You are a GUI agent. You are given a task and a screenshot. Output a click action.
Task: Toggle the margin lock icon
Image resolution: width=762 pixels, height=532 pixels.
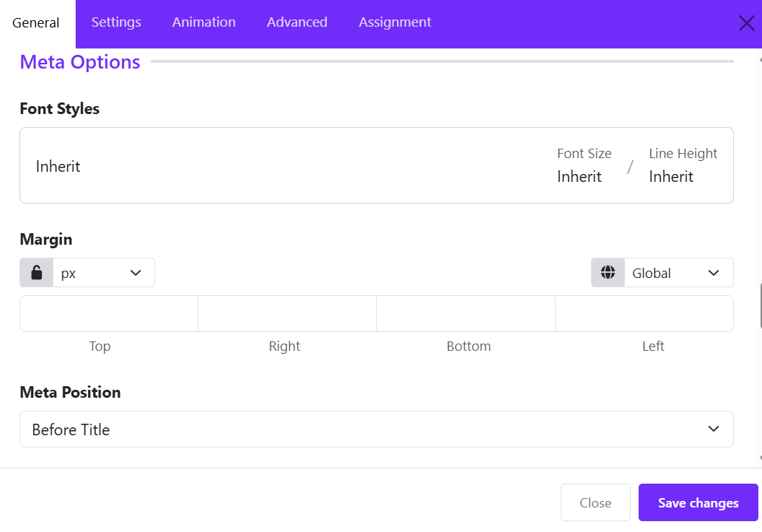(x=37, y=273)
